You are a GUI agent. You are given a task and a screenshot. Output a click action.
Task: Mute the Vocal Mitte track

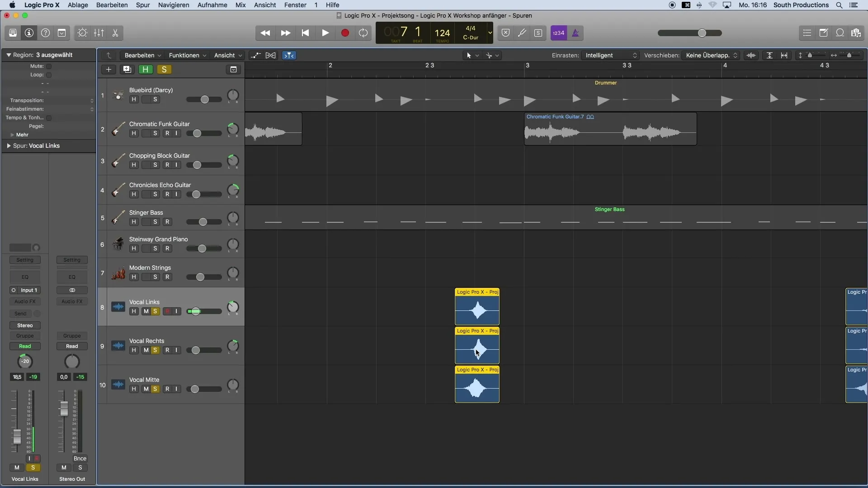(x=146, y=389)
